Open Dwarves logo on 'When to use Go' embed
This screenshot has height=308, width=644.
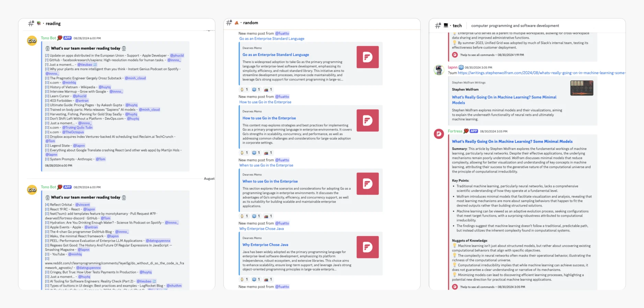tap(368, 184)
